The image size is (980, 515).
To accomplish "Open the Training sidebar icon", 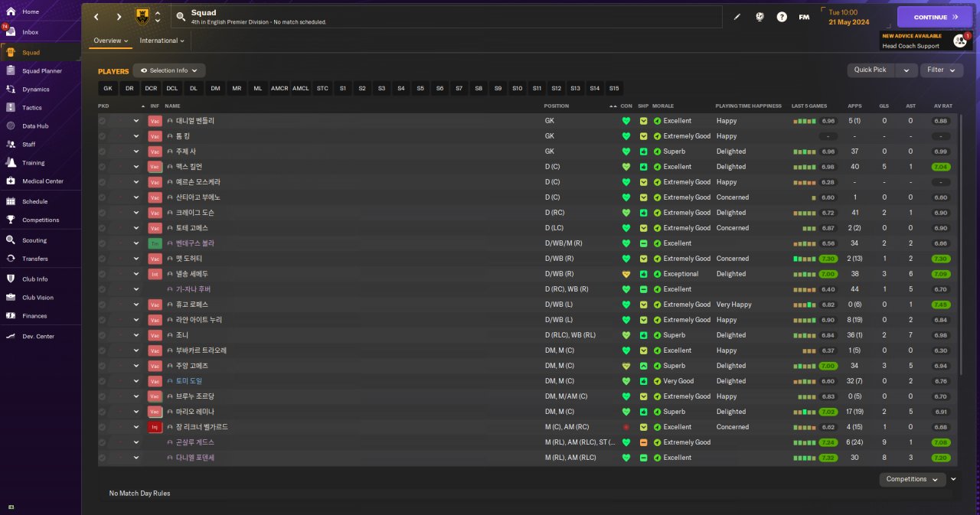I will [x=11, y=162].
